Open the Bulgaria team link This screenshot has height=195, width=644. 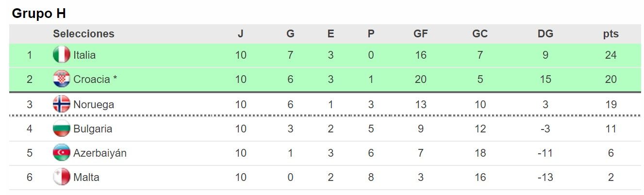coord(93,129)
